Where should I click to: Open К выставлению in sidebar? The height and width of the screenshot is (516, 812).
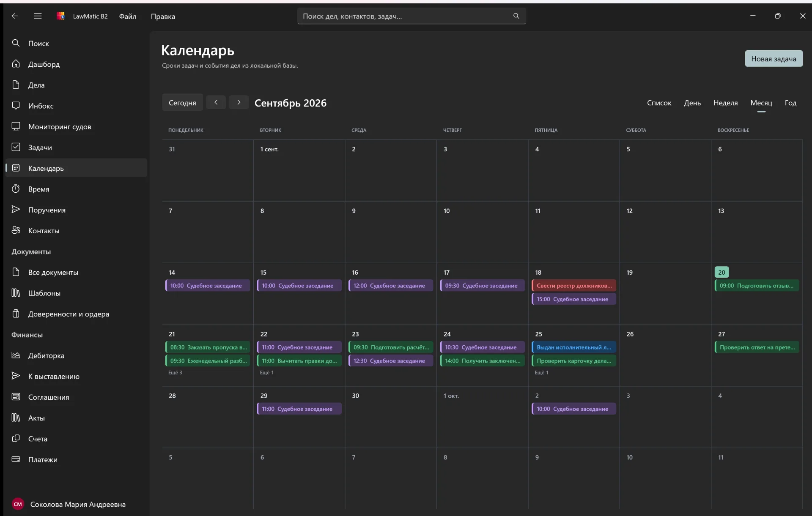(76, 376)
